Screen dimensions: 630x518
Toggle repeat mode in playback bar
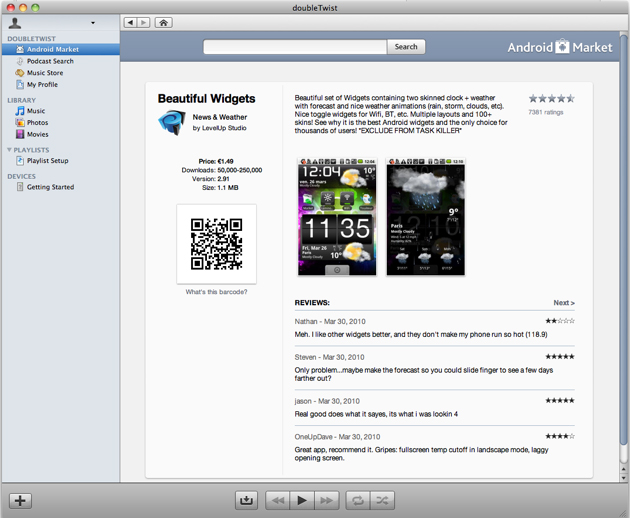(x=358, y=500)
